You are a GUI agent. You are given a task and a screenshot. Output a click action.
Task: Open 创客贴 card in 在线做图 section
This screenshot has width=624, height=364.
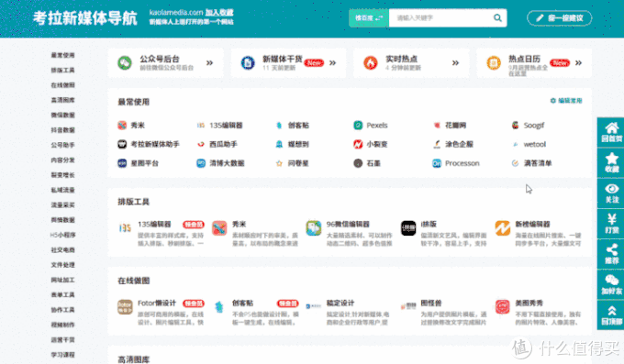255,313
